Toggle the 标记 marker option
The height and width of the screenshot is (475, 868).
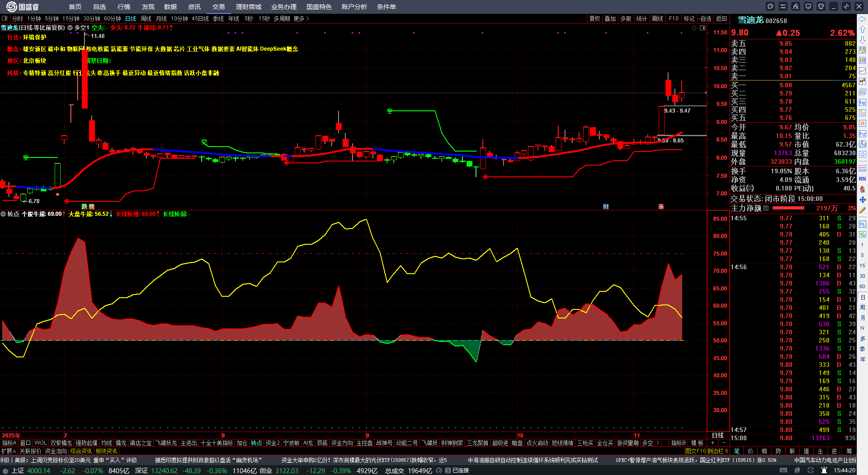click(689, 19)
